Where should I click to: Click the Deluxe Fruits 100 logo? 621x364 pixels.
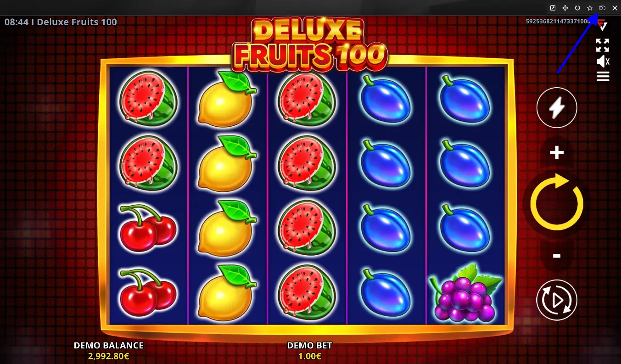[310, 45]
